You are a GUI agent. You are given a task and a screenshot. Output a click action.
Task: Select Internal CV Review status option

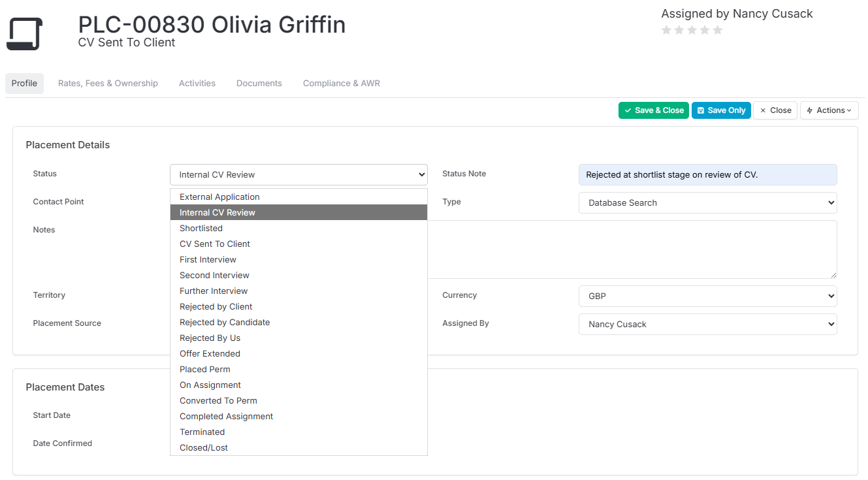coord(298,212)
